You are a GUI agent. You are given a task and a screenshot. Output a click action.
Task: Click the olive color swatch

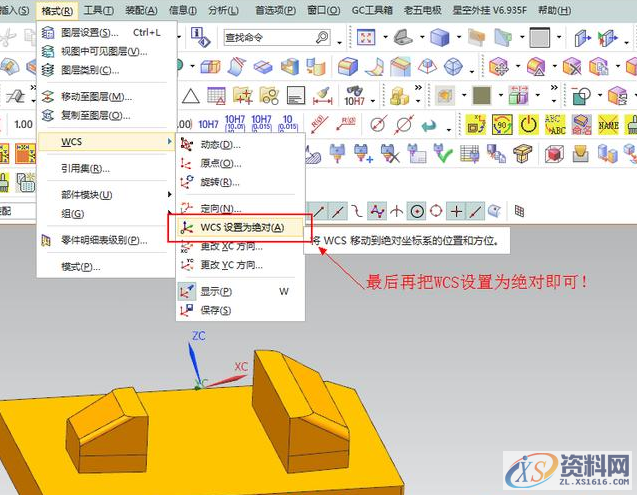[x=482, y=96]
